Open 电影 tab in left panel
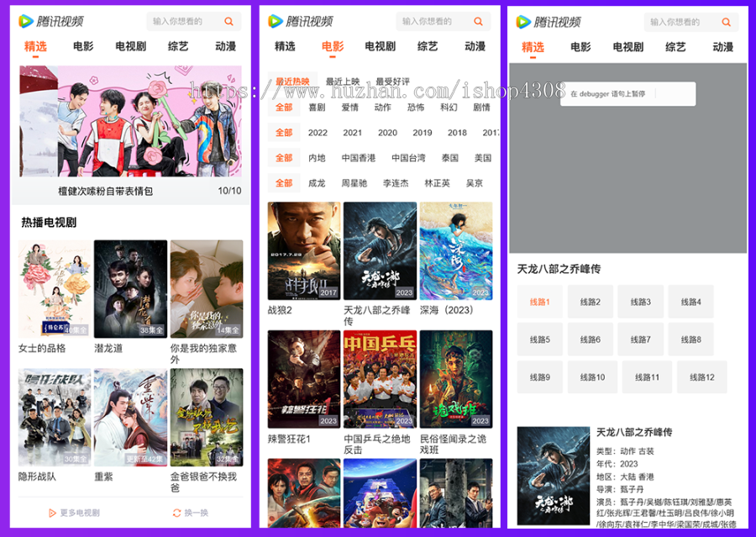Image resolution: width=756 pixels, height=537 pixels. click(x=83, y=46)
